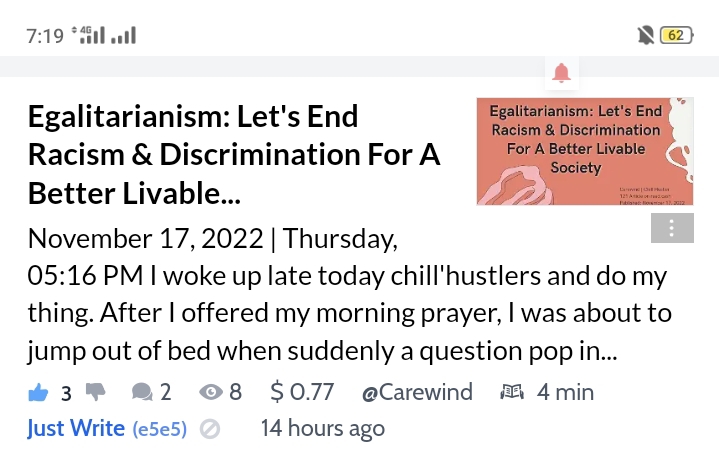Tap the muted bell status bar icon
Screen dimensions: 719x460
click(646, 35)
